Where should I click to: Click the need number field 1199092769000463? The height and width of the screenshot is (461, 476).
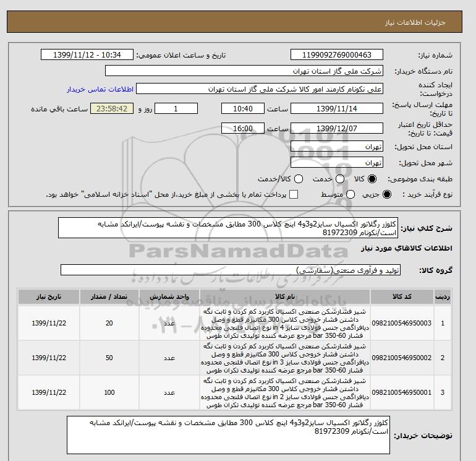(x=337, y=54)
